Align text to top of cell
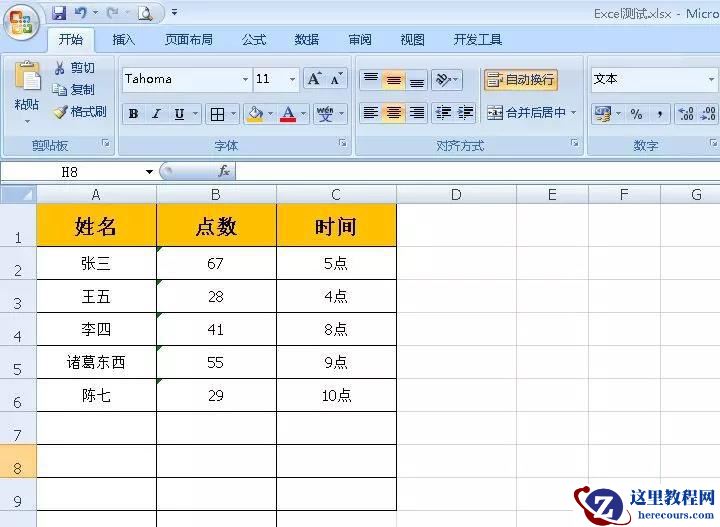This screenshot has width=720, height=527. tap(371, 79)
